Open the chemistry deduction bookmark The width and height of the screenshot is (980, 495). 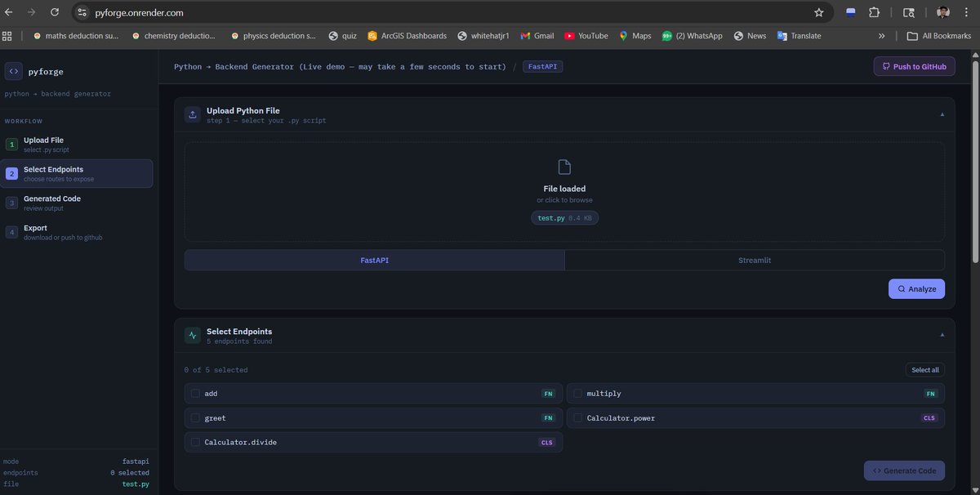(173, 36)
